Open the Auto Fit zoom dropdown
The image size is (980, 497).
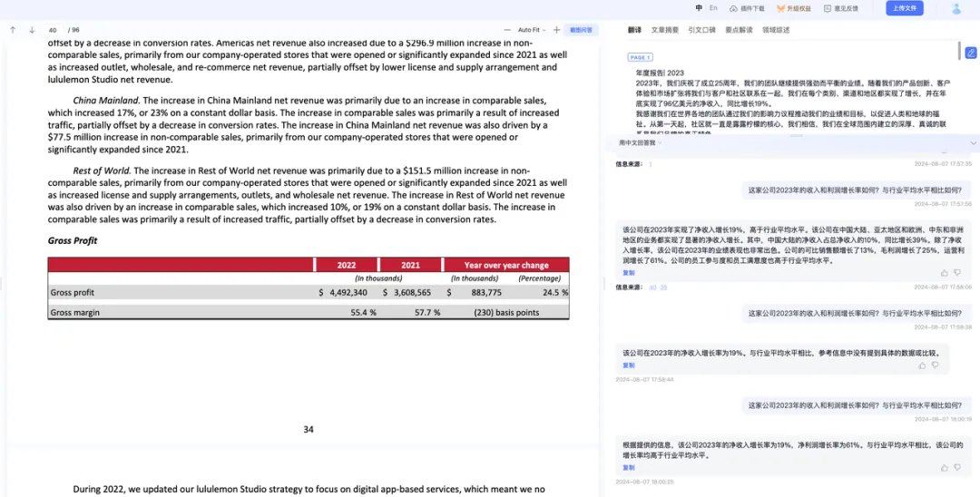pos(531,30)
